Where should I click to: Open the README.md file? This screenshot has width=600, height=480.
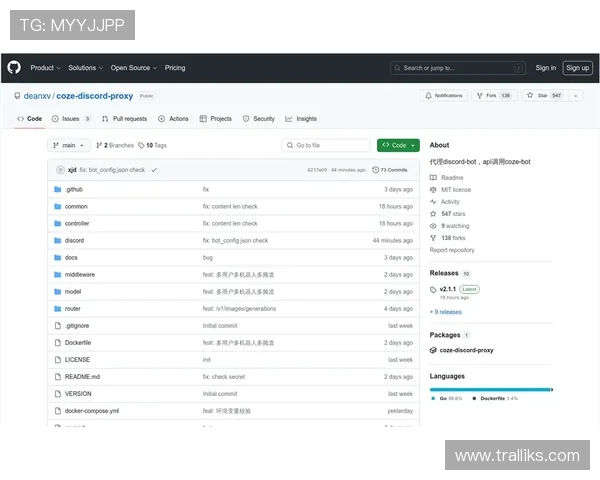(x=82, y=377)
